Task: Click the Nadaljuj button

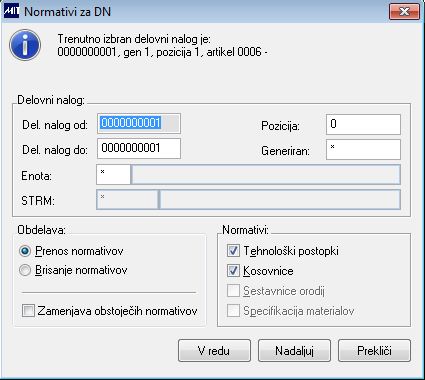Action: point(294,351)
